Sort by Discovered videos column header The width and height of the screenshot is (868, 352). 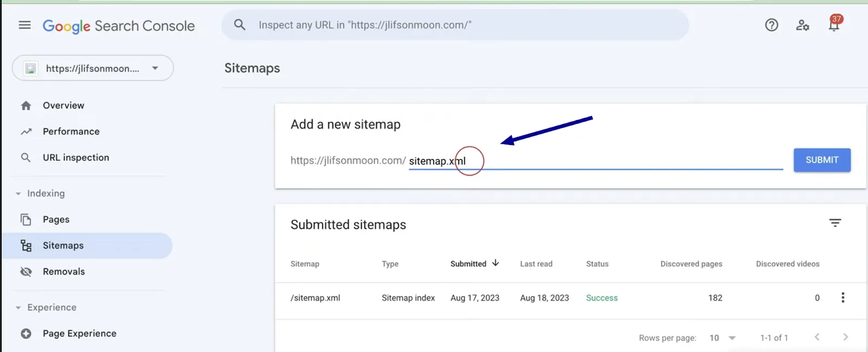(x=788, y=264)
